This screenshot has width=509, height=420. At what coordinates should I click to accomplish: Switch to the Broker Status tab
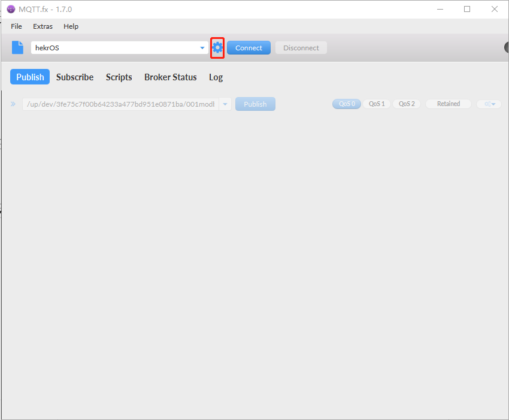click(x=170, y=77)
